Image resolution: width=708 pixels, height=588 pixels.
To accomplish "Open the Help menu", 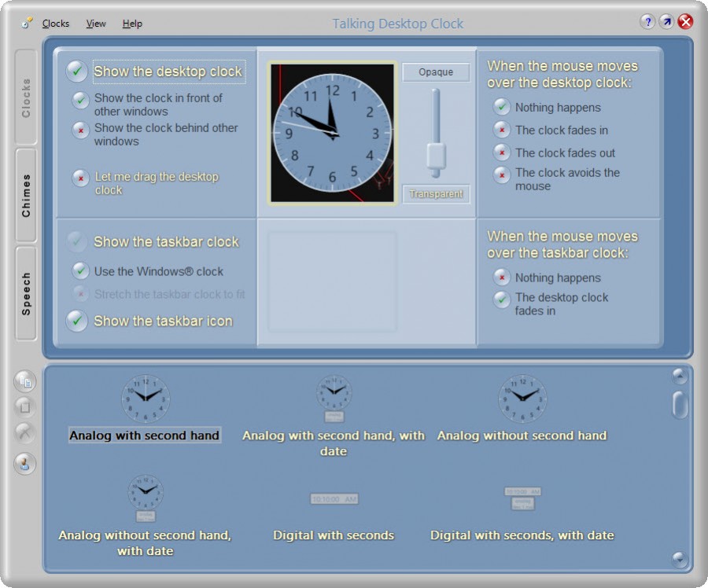I will tap(132, 24).
